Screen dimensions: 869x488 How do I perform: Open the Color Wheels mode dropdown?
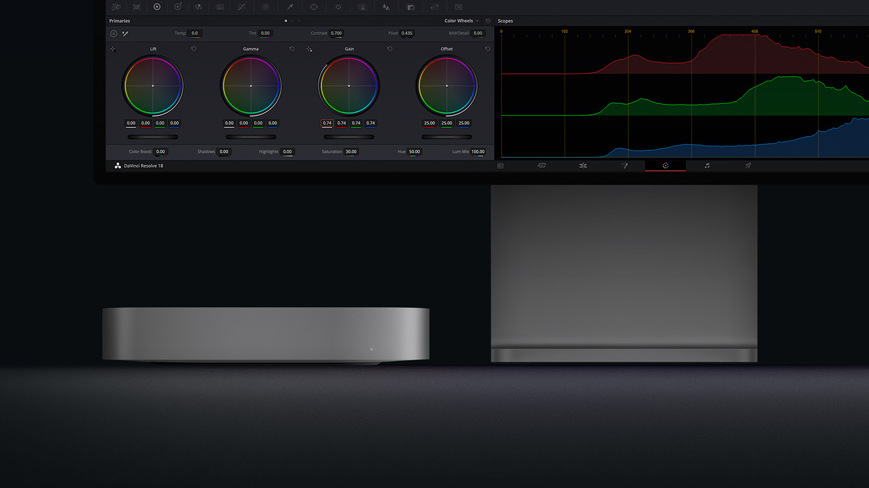pos(461,20)
